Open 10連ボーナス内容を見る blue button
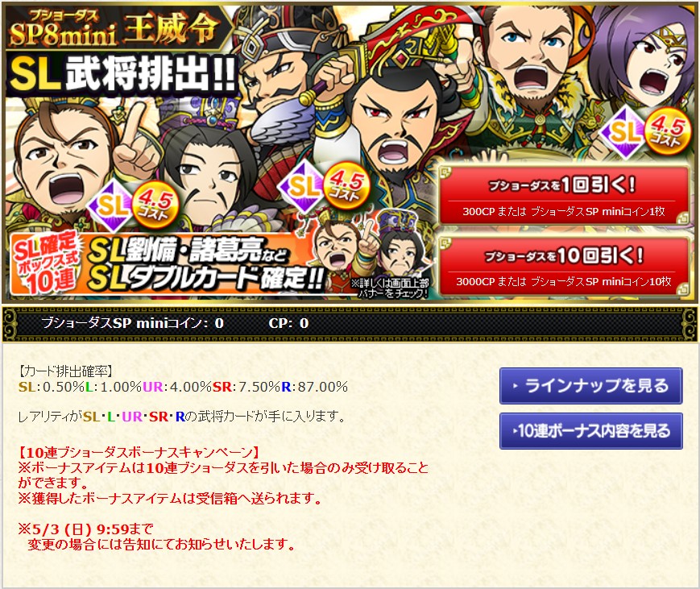The height and width of the screenshot is (589, 700). tap(590, 431)
